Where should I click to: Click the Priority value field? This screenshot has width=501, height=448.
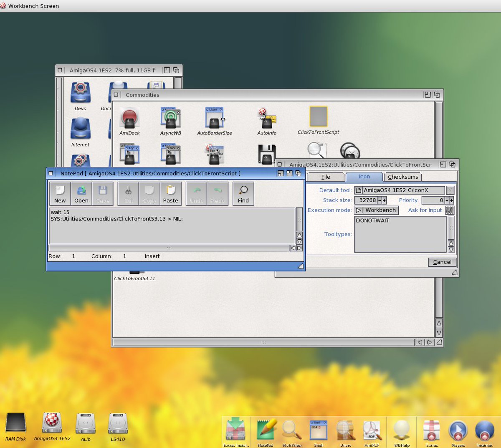coord(433,200)
